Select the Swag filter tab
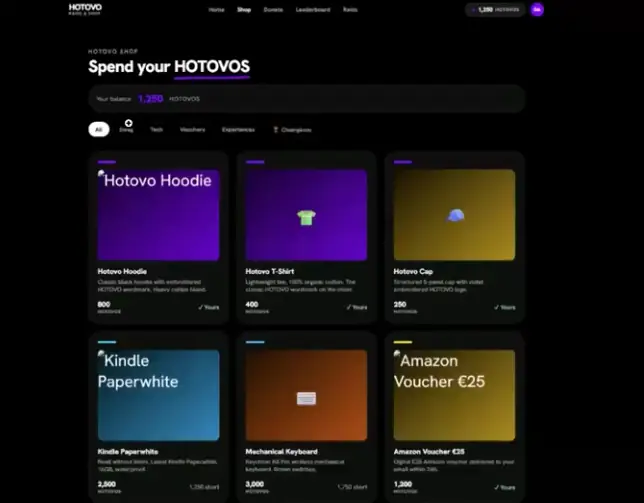Screen dimensions: 644x503 click(x=126, y=129)
